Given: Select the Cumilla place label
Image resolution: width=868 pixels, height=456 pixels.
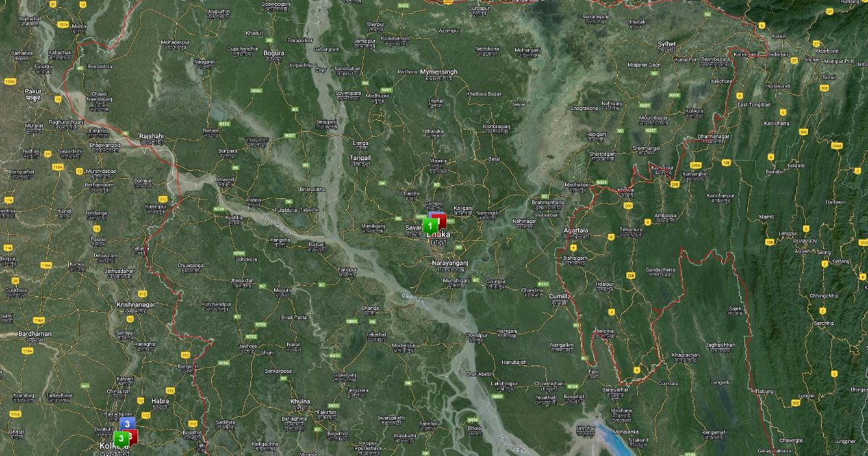Looking at the screenshot, I should (x=559, y=296).
